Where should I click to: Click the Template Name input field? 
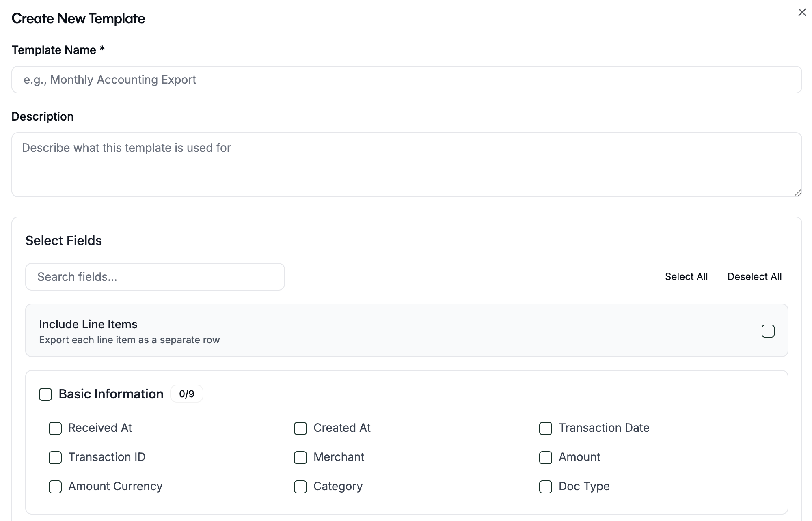tap(406, 80)
